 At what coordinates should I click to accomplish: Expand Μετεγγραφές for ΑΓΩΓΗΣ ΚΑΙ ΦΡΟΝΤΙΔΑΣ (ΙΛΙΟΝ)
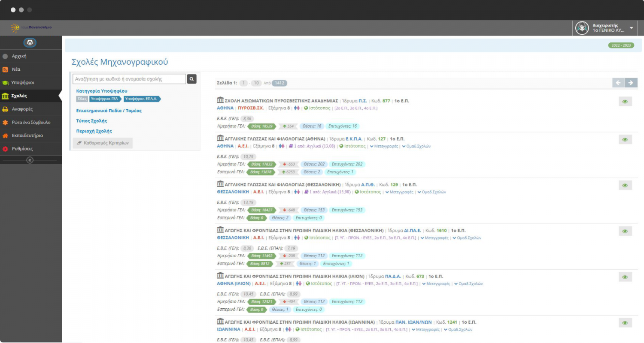(436, 283)
